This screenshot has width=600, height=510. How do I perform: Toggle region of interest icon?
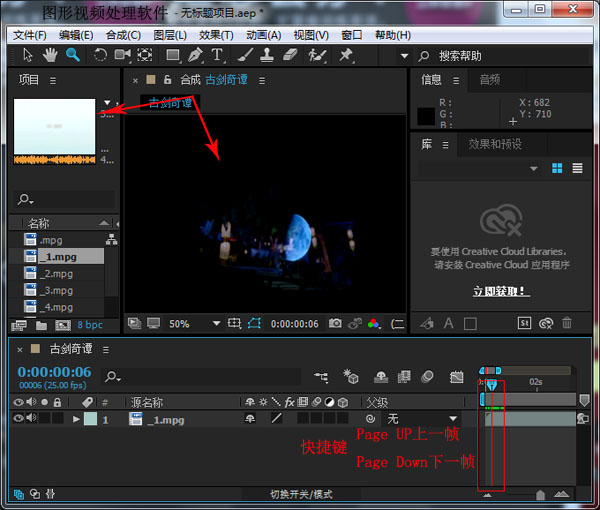234,324
